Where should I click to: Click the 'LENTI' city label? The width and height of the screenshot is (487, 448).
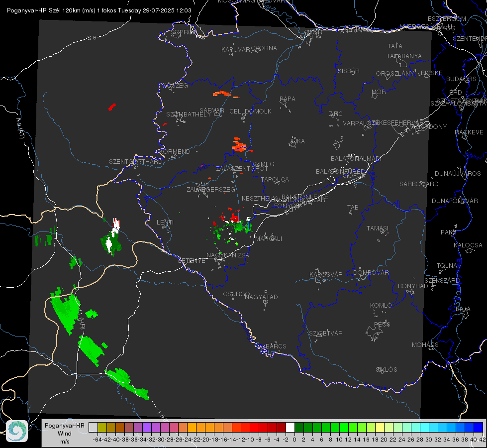coord(165,223)
